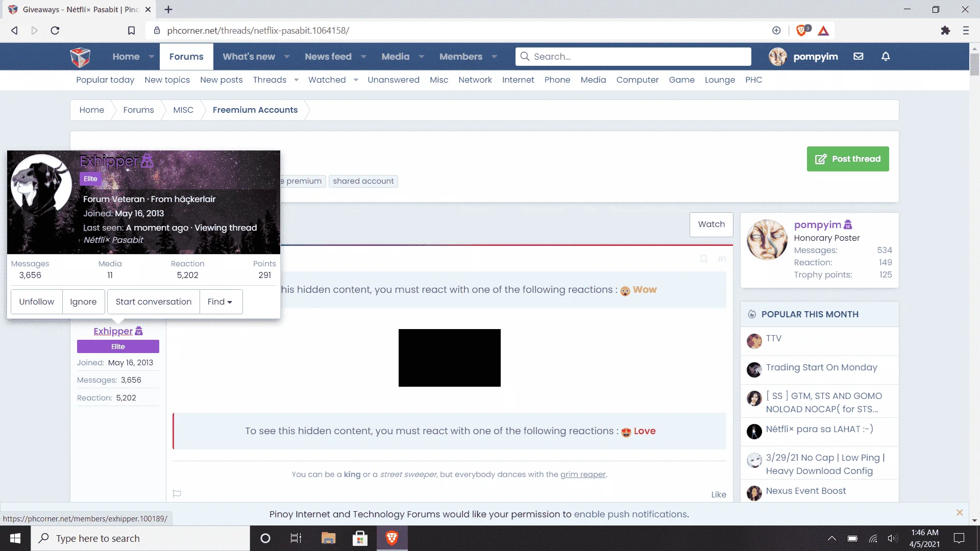The height and width of the screenshot is (551, 980).
Task: Expand the Watched submenu arrow
Action: pos(356,80)
